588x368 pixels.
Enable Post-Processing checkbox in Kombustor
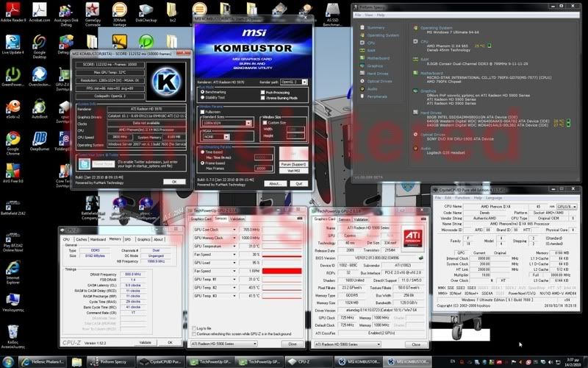[x=262, y=92]
